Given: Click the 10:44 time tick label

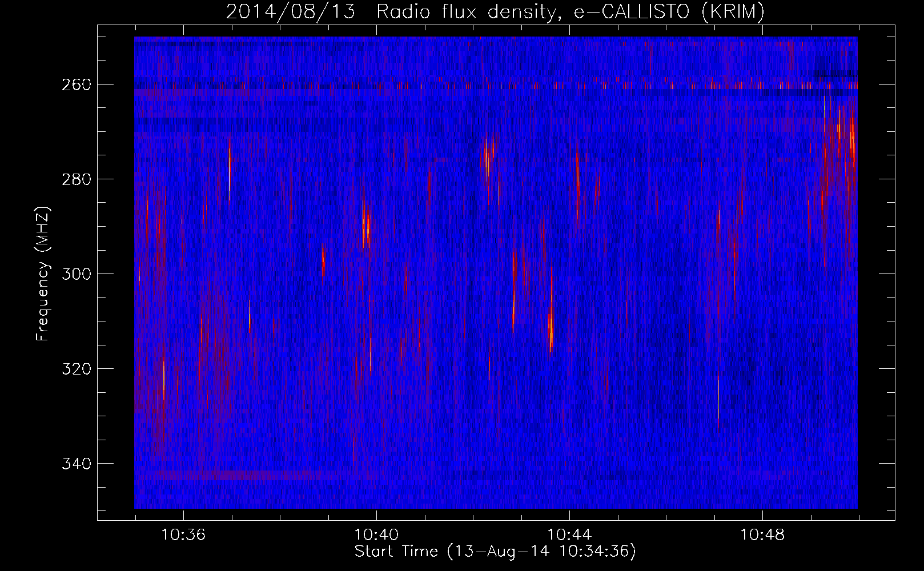Looking at the screenshot, I should (x=569, y=535).
